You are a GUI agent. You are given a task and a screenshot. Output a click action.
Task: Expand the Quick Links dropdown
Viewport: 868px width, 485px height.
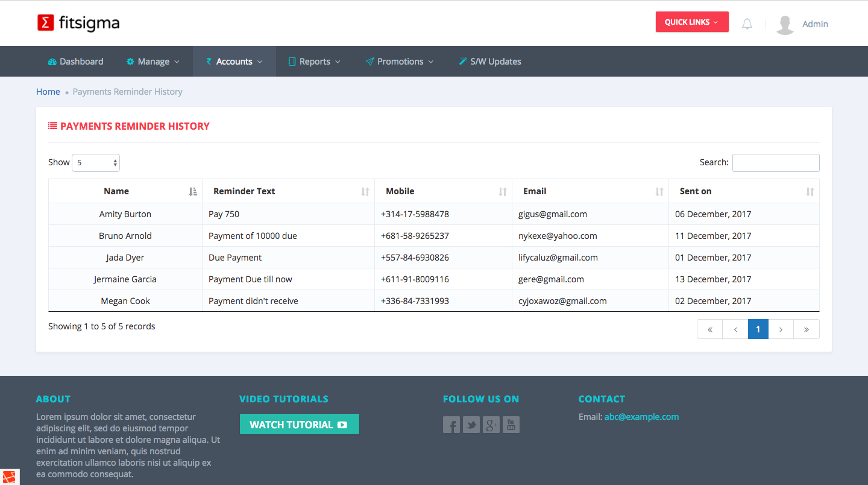point(692,22)
